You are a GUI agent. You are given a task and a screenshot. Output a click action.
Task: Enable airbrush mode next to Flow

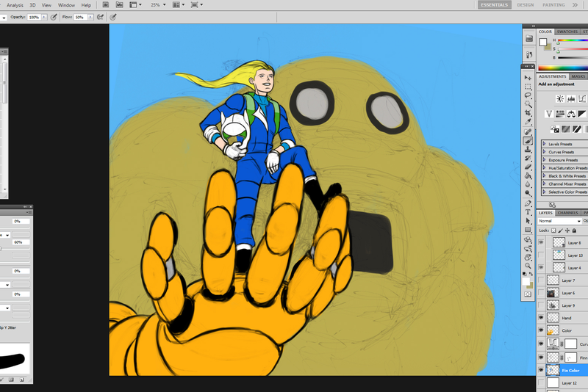pos(100,17)
